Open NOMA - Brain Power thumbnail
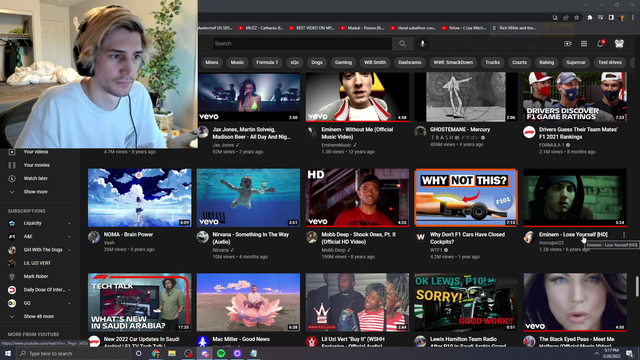The height and width of the screenshot is (360, 640). pyautogui.click(x=140, y=198)
